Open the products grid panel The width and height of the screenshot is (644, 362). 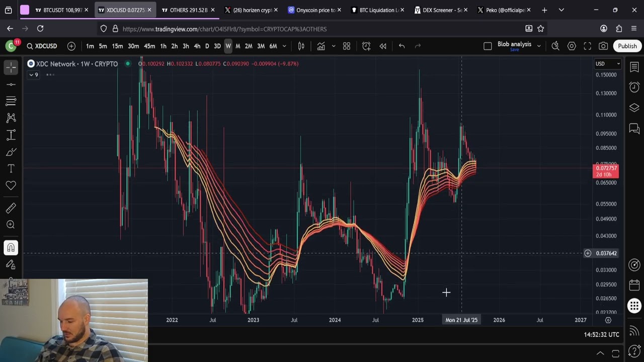coord(634,305)
